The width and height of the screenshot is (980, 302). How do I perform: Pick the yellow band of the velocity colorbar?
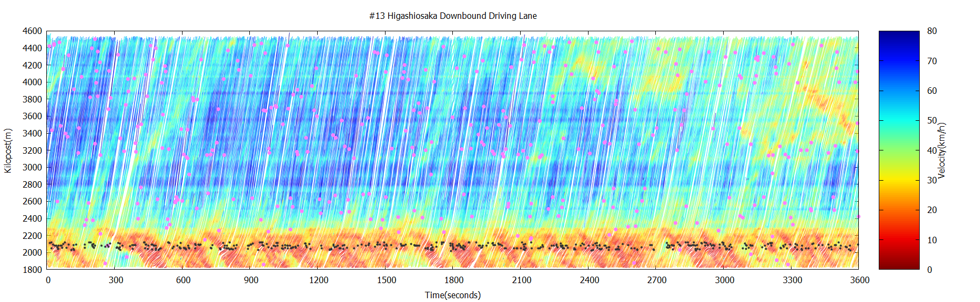tap(899, 175)
